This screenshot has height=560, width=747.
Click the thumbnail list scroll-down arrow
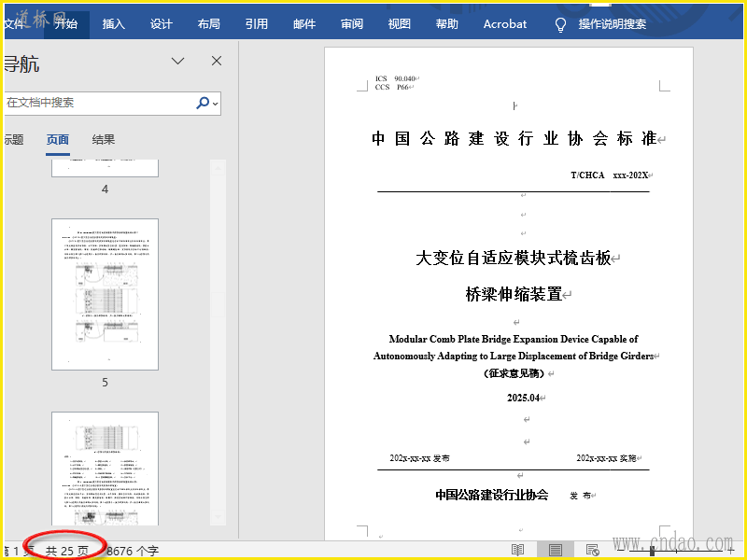(x=218, y=517)
